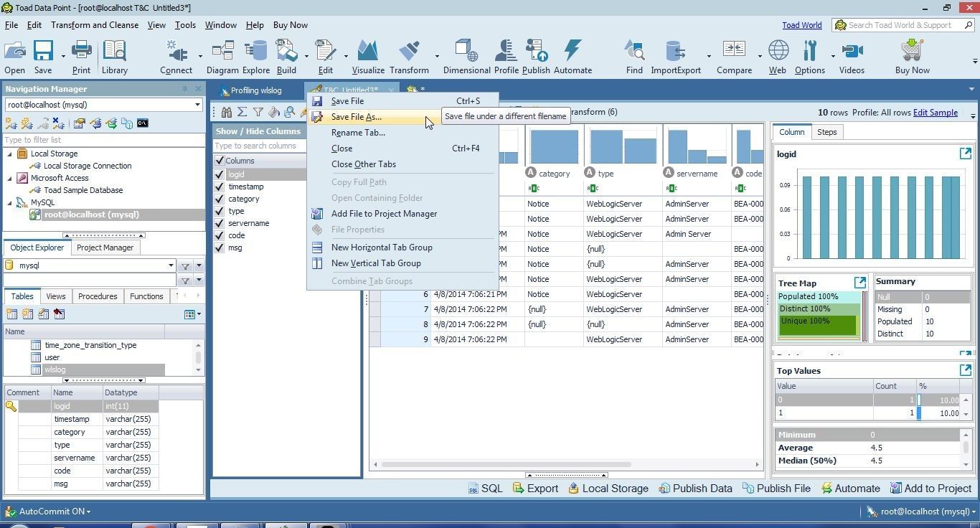Uncheck the logid column checkbox

pos(220,174)
